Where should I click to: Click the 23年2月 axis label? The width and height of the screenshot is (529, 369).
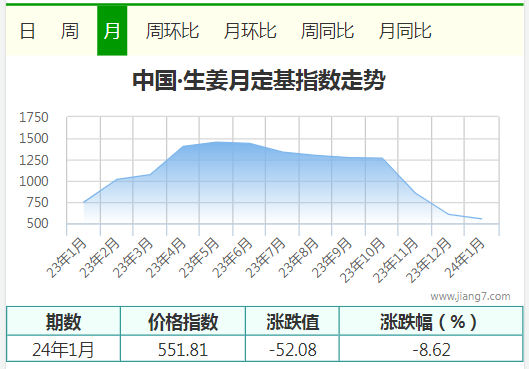click(x=100, y=258)
